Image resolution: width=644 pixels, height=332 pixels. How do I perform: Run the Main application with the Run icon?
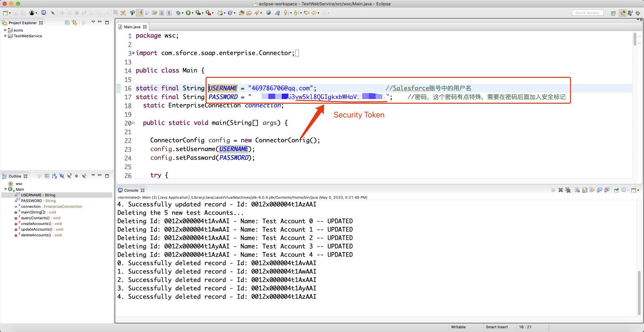click(189, 13)
